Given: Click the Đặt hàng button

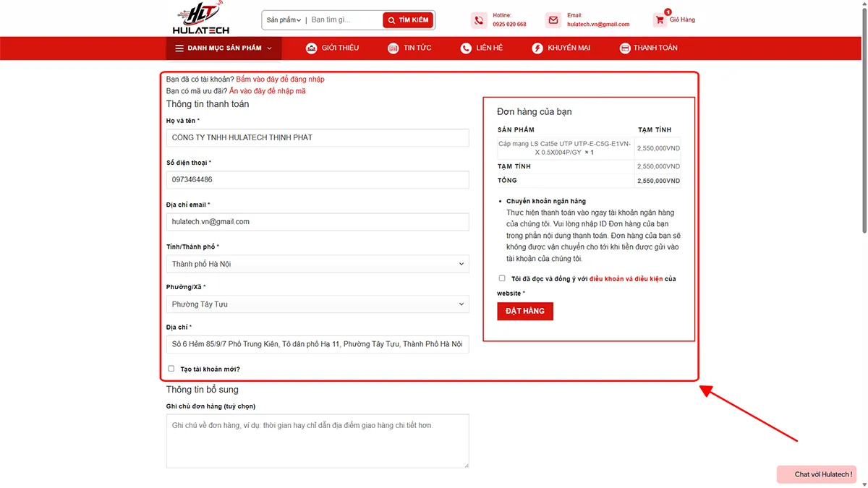Looking at the screenshot, I should tap(525, 311).
